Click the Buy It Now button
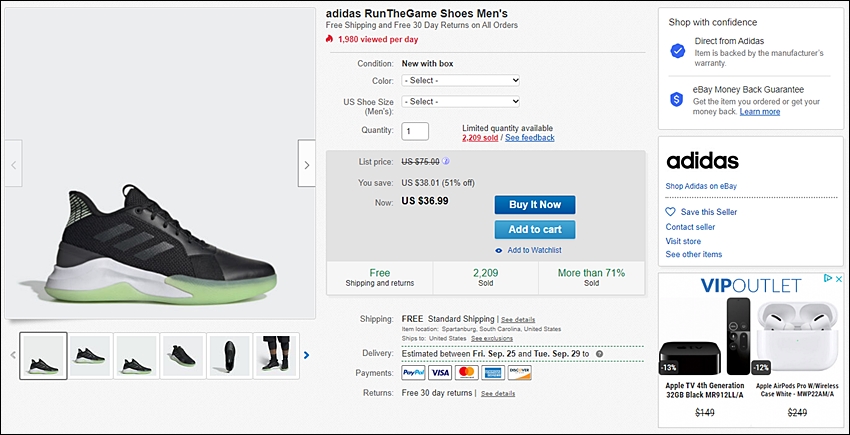 pyautogui.click(x=535, y=205)
